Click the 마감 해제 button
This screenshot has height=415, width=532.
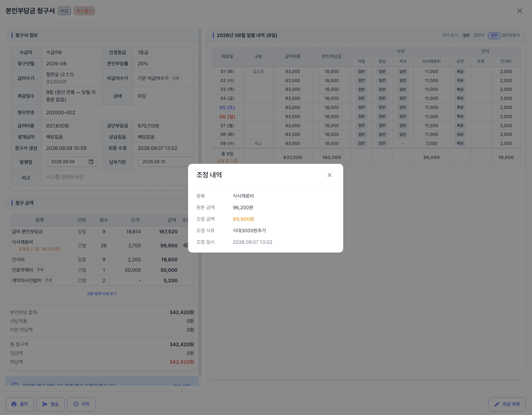[x=507, y=404]
